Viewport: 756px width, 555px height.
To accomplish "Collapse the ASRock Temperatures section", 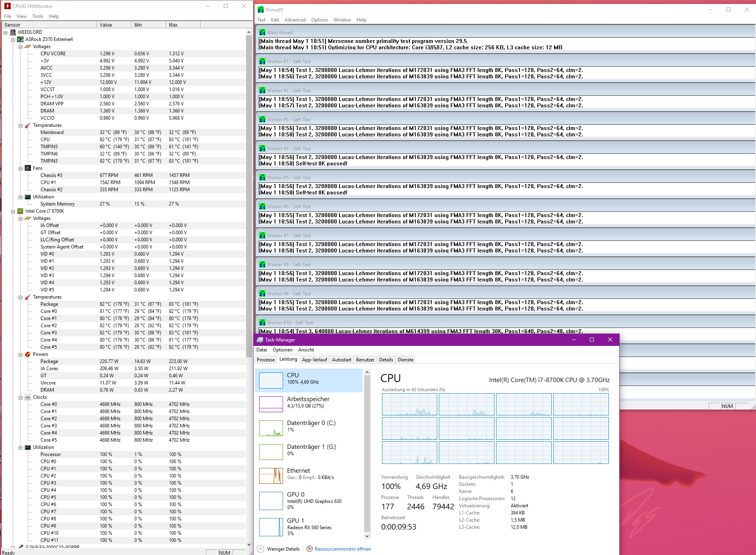I will 21,125.
